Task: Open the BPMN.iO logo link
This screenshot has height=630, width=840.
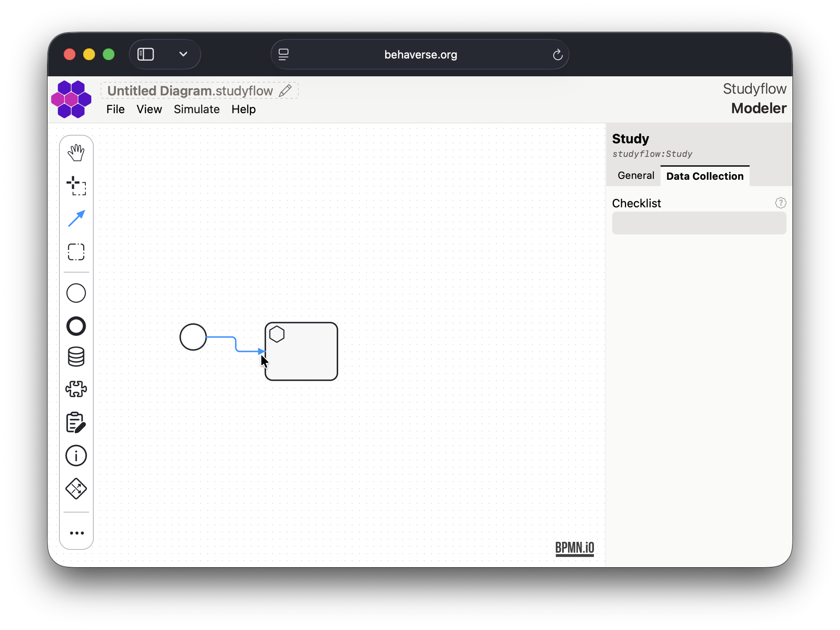Action: (574, 548)
